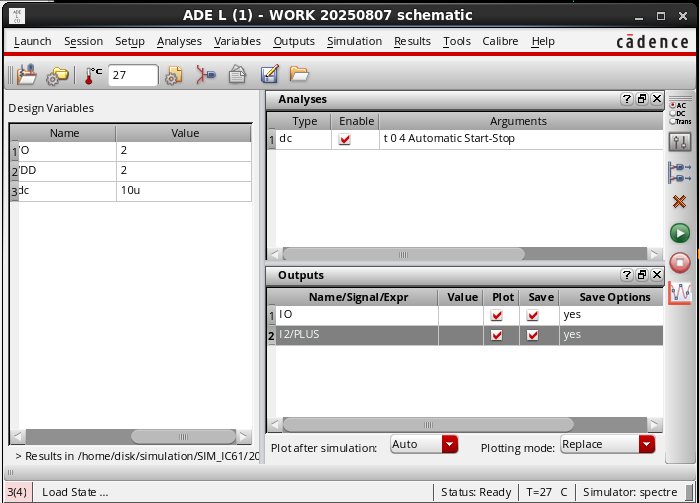699x503 pixels.
Task: Open the Outputs menu
Action: point(294,41)
